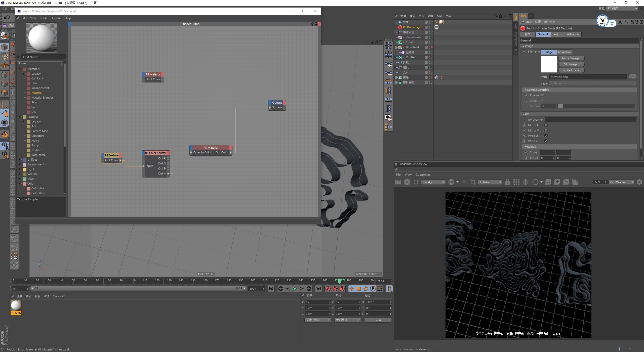644x352 pixels.
Task: Click the record keyframe icon below the timeline
Action: 328,289
